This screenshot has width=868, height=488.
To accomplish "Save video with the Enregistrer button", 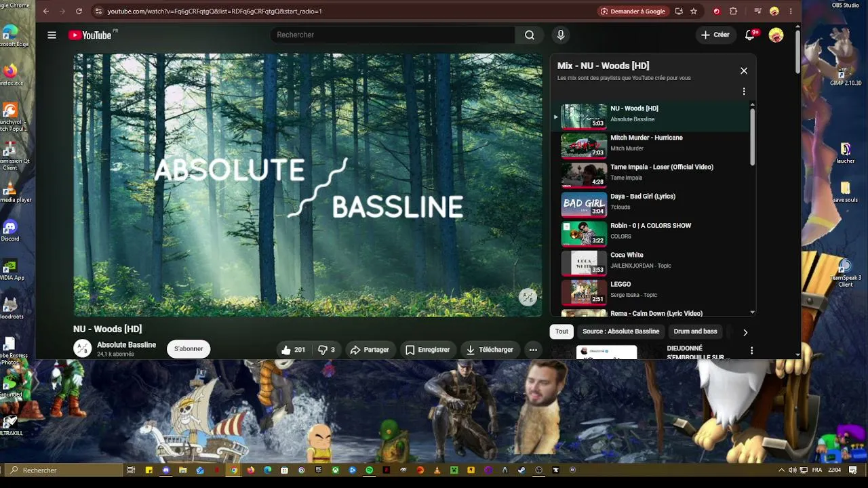I will tap(427, 350).
